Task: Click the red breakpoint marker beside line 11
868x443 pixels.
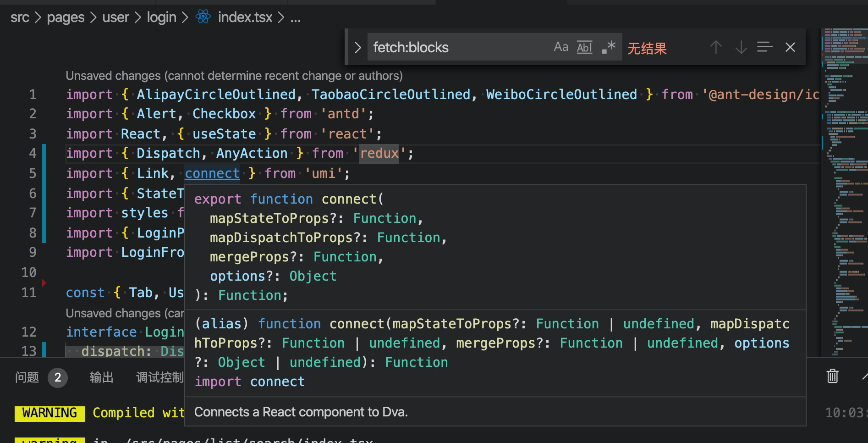Action: click(44, 283)
